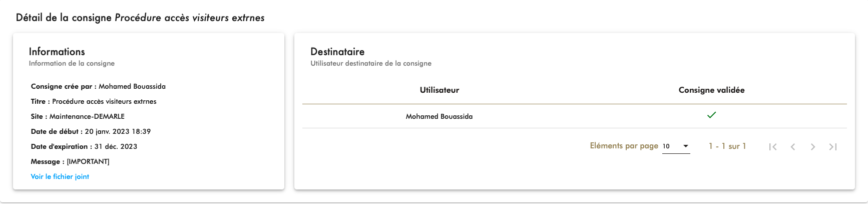Viewport: 868px width, 204px height.
Task: Click the 'Site : Maintenance-DEMARLE' line
Action: coord(78,116)
